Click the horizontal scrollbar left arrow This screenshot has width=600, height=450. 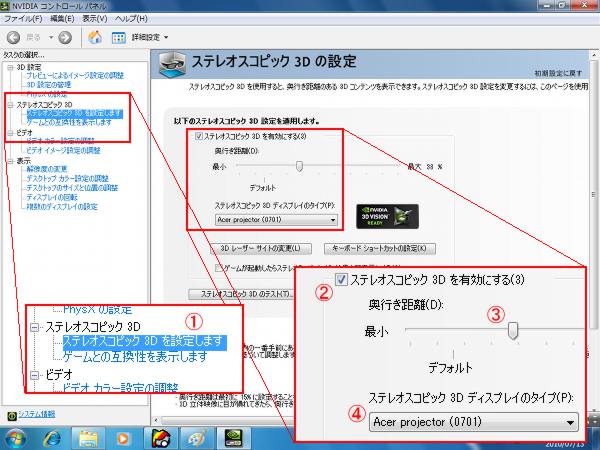(156, 420)
